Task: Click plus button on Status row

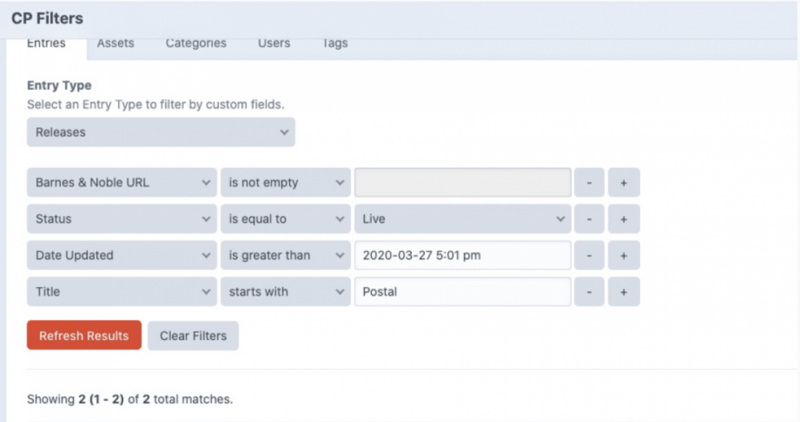Action: pyautogui.click(x=623, y=219)
